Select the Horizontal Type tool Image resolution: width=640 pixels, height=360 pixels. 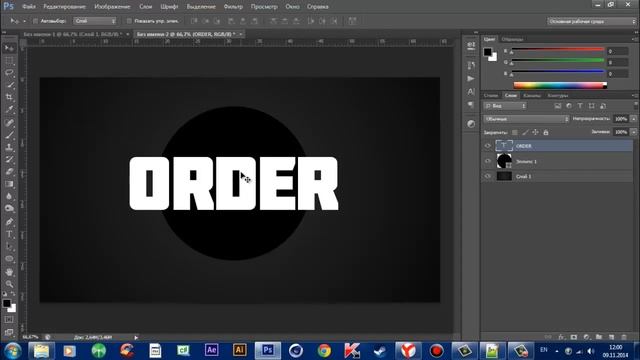[9, 234]
